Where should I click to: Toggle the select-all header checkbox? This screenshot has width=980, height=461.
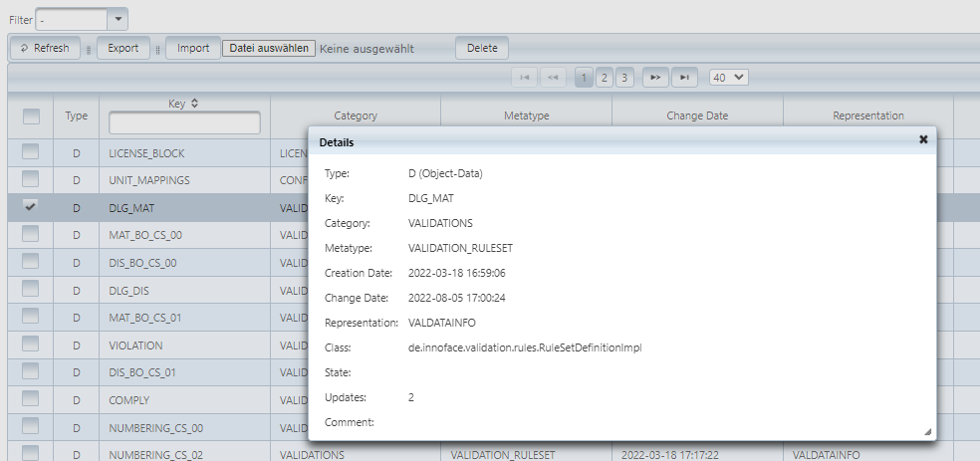[31, 116]
